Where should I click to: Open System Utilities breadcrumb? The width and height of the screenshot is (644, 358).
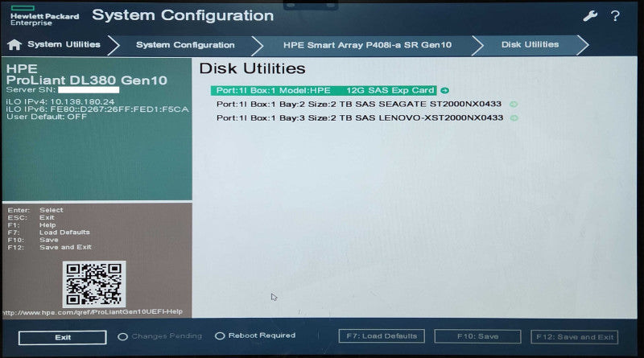pos(64,44)
